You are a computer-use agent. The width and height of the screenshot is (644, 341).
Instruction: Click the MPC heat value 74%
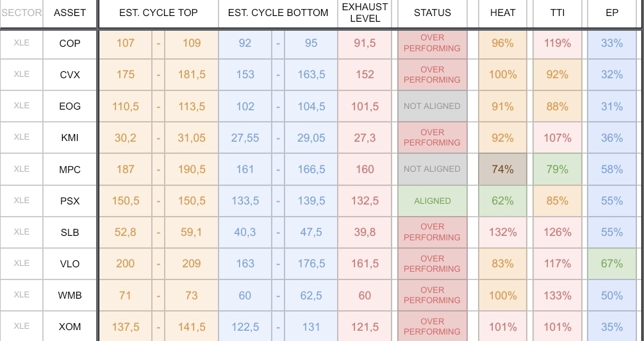503,169
